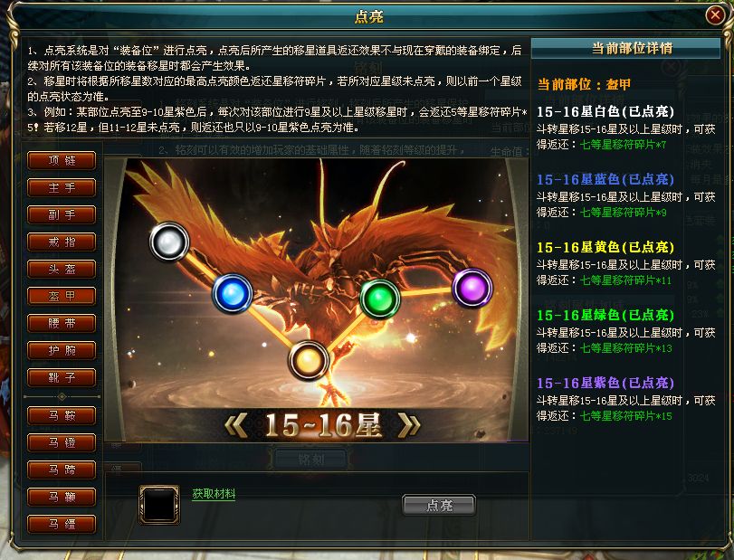Select the 腰带 slot button
Image resolution: width=734 pixels, height=560 pixels.
(62, 323)
